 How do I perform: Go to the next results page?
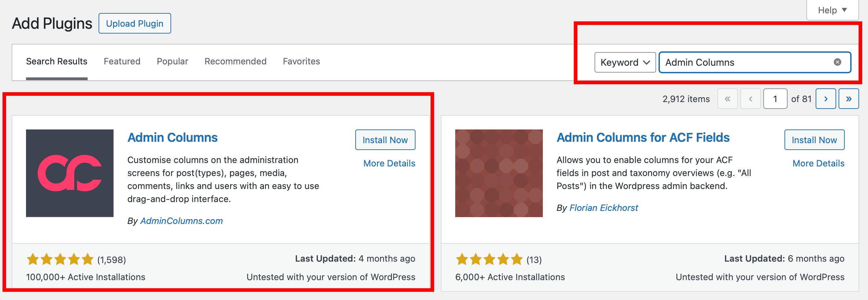(826, 99)
